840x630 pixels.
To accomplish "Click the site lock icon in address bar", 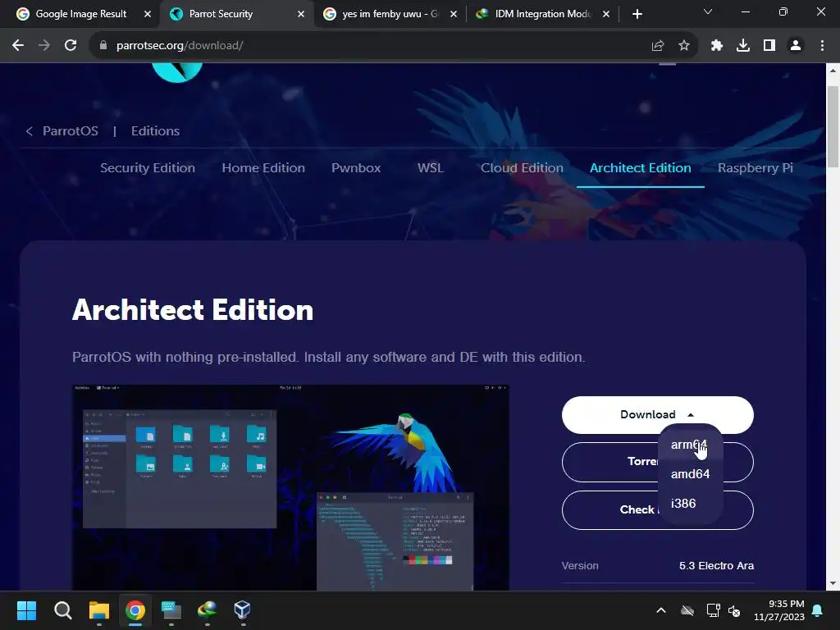I will click(103, 46).
